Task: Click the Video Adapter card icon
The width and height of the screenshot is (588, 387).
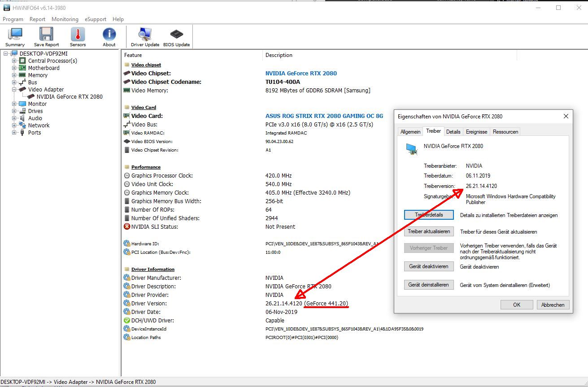Action: coord(22,89)
